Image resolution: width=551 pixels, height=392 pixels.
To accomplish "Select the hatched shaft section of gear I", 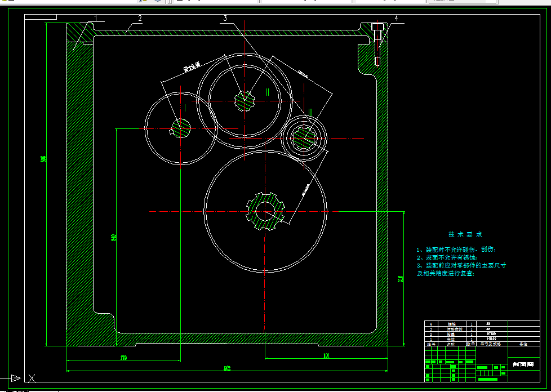I will [181, 128].
